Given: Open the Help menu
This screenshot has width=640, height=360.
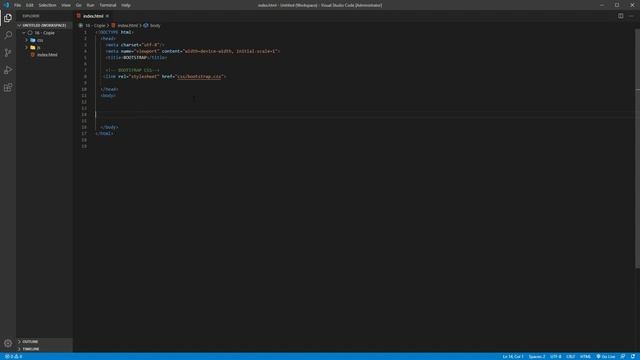Looking at the screenshot, I should [x=126, y=5].
